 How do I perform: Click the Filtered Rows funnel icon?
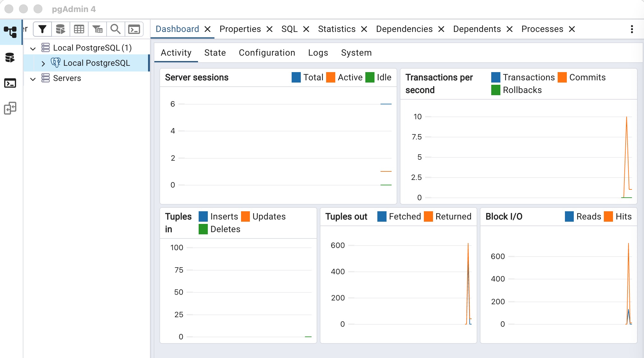click(x=97, y=29)
